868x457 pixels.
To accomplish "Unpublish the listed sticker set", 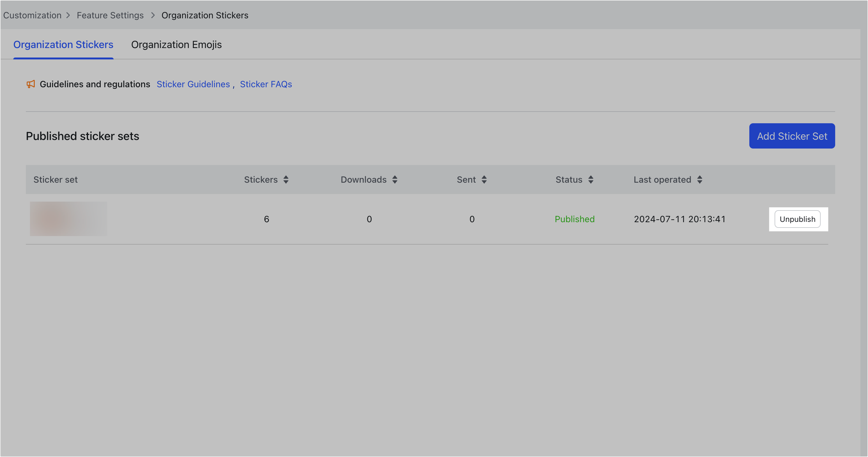I will [x=797, y=219].
